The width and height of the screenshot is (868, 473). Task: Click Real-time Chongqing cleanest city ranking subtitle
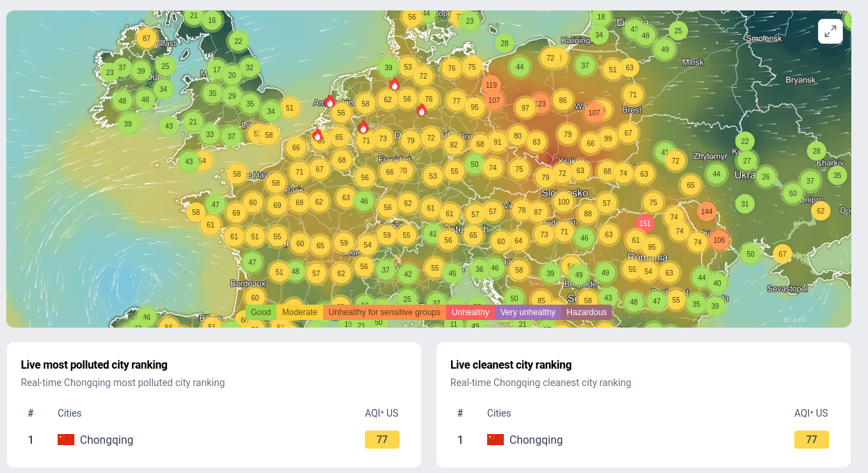click(x=541, y=383)
